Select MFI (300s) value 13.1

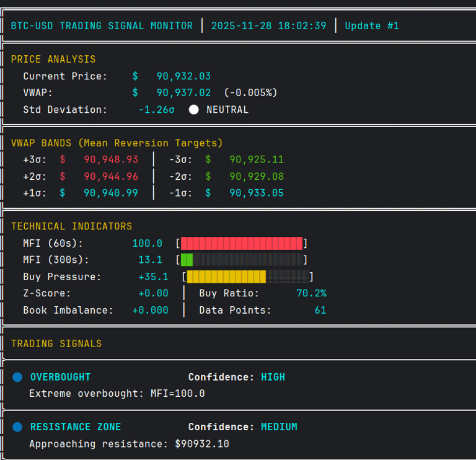click(150, 260)
